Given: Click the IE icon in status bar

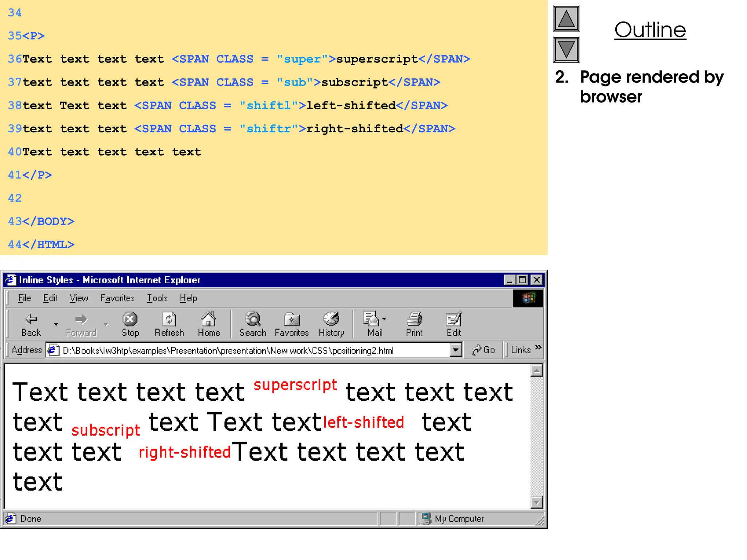Looking at the screenshot, I should pyautogui.click(x=10, y=518).
